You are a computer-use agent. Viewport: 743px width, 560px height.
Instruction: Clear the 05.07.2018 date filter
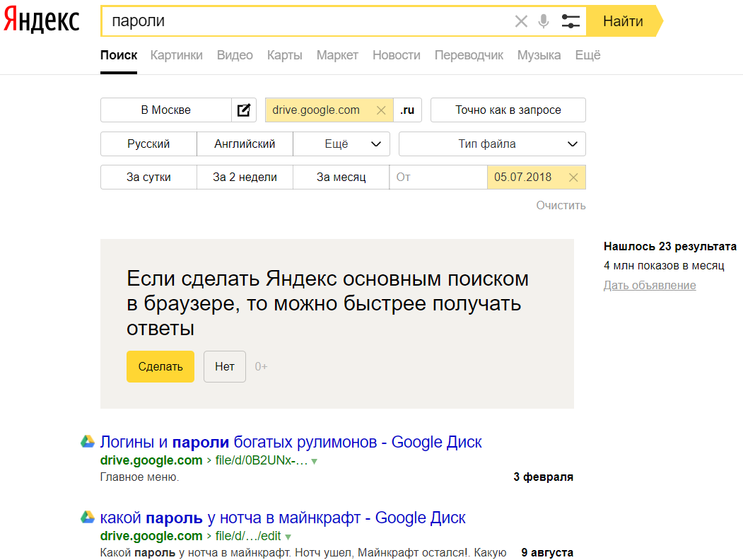coord(573,177)
